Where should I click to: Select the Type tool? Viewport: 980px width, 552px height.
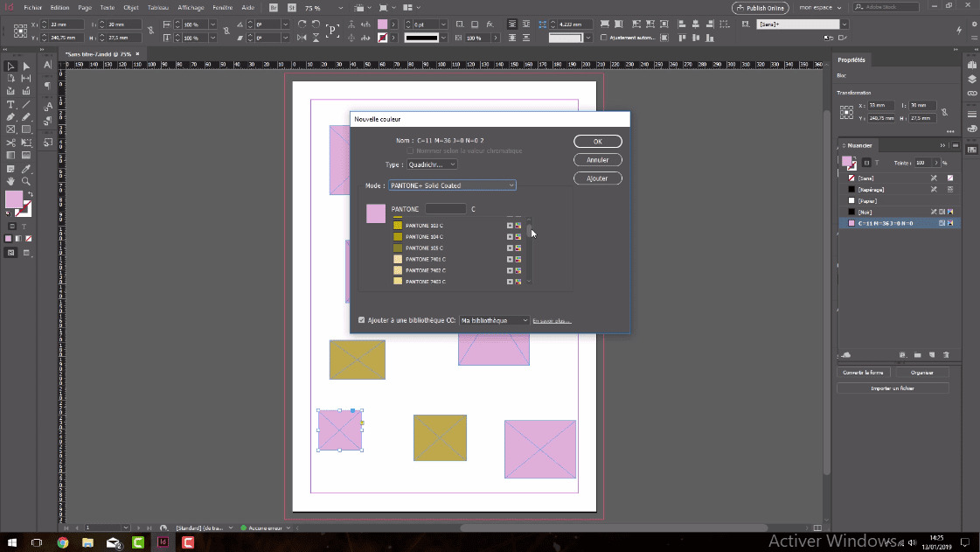coord(11,105)
